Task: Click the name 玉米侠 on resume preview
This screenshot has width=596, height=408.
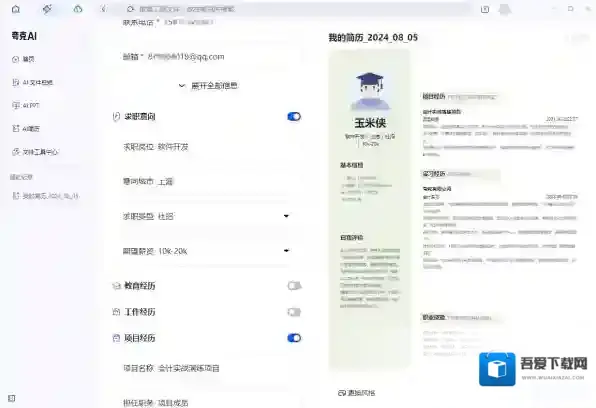Action: 370,123
